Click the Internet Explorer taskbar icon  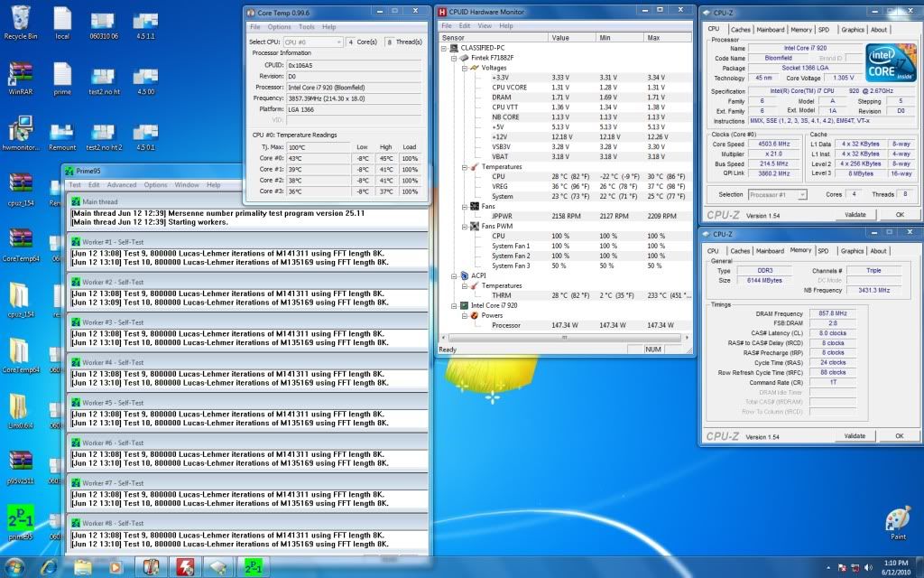coord(50,566)
